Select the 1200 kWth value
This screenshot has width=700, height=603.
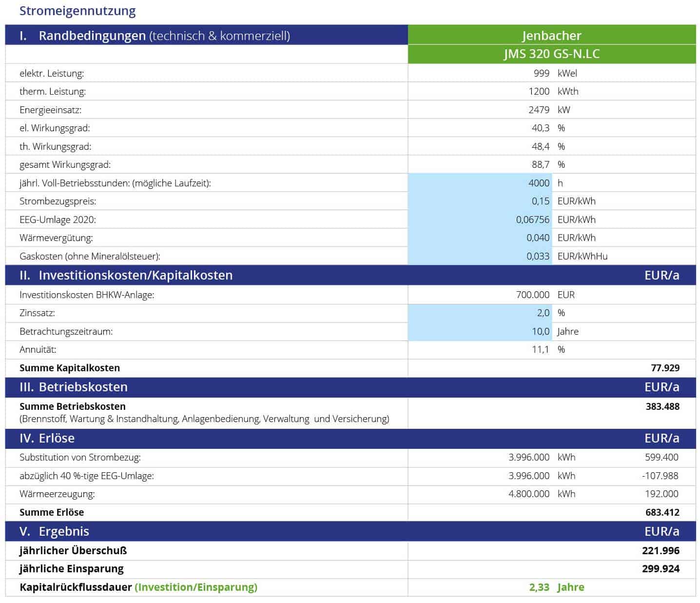pos(554,91)
